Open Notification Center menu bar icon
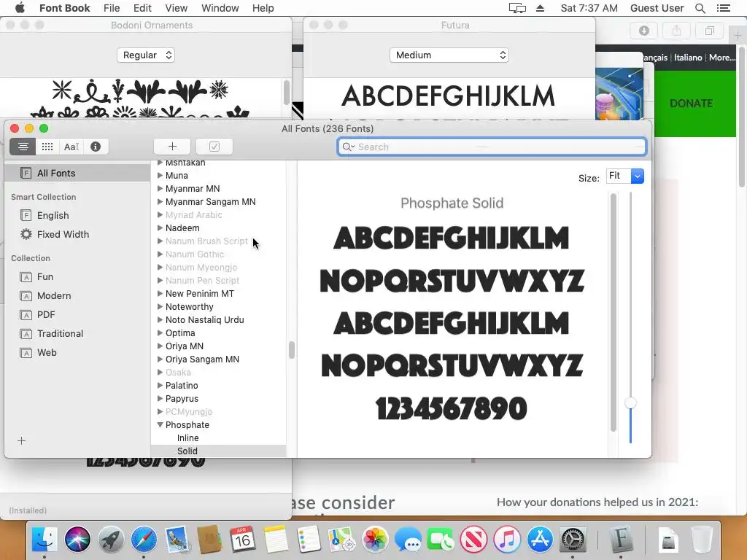 (x=723, y=8)
